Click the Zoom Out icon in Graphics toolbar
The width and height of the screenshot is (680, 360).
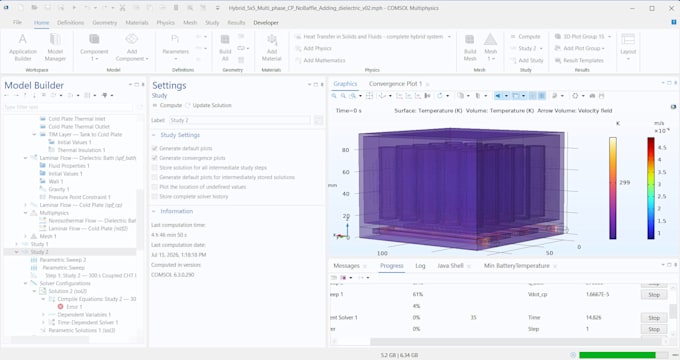(x=343, y=95)
